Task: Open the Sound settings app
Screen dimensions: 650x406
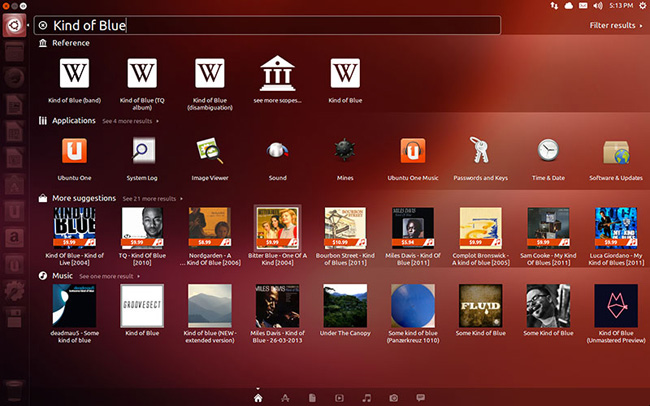Action: 277,151
